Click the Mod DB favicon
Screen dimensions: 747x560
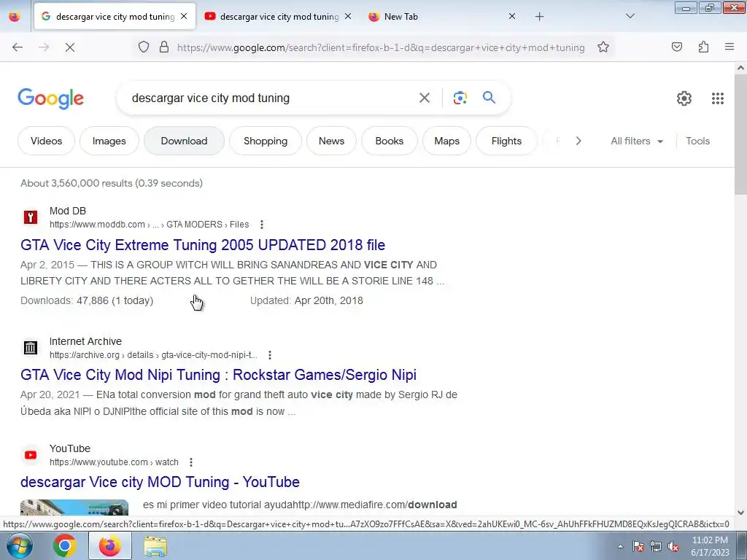[31, 217]
